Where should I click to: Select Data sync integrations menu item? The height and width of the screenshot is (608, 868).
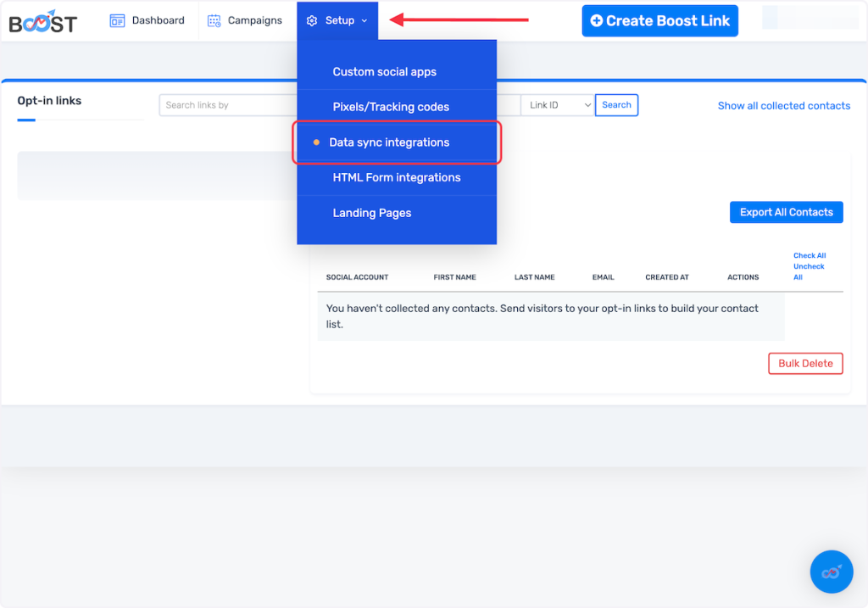coord(389,142)
